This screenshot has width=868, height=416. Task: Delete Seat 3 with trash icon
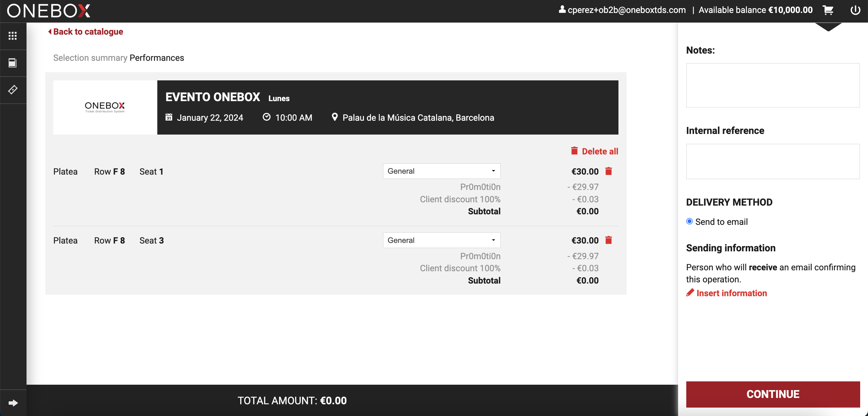(609, 240)
